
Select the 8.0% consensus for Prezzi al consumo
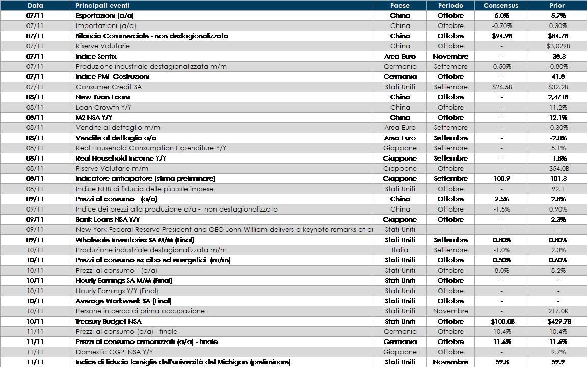501,271
